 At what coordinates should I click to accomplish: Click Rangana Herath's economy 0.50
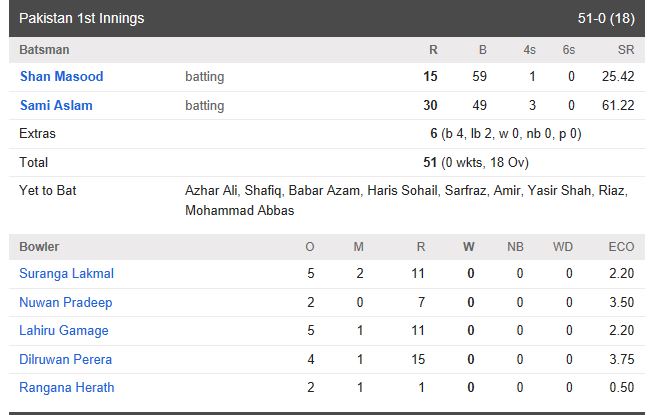[622, 388]
